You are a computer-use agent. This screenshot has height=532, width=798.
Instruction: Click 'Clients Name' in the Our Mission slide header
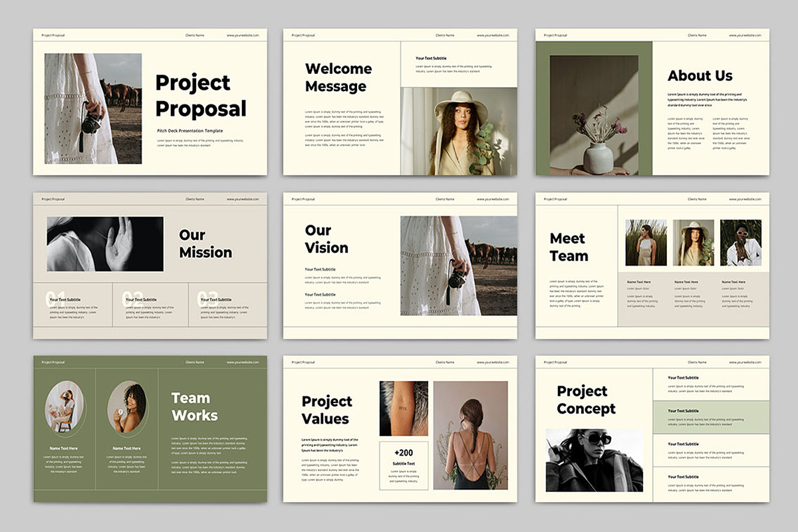pos(195,199)
